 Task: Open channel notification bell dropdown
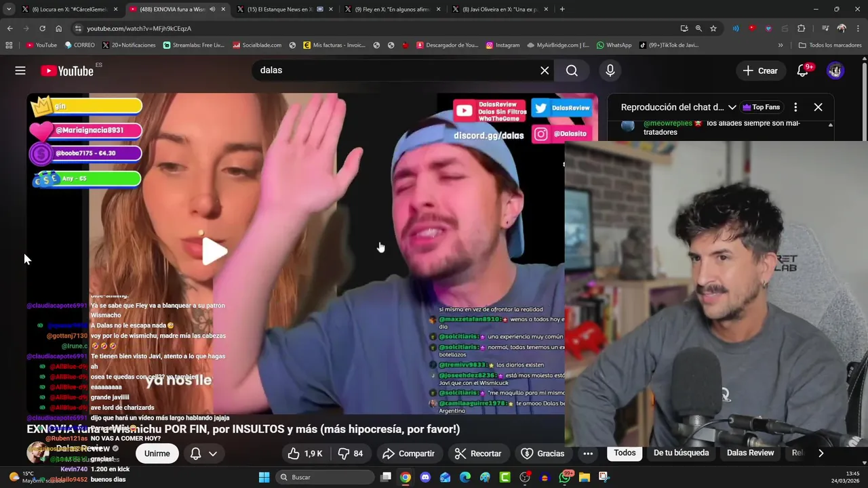[203, 453]
